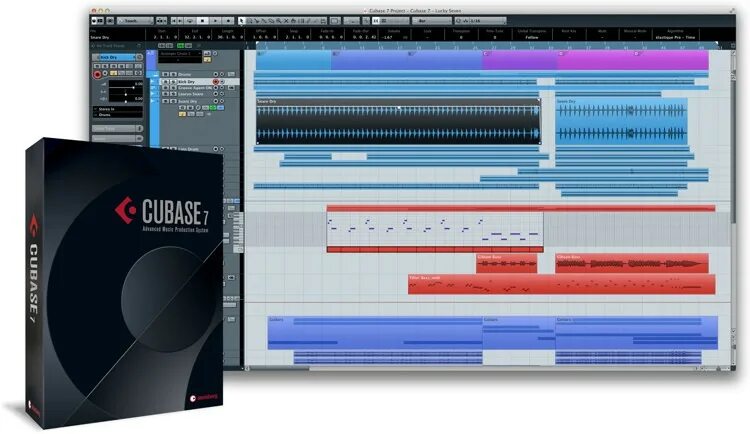Open the Arranger Chain 1 dropdown
This screenshot has height=434, width=750.
180,54
